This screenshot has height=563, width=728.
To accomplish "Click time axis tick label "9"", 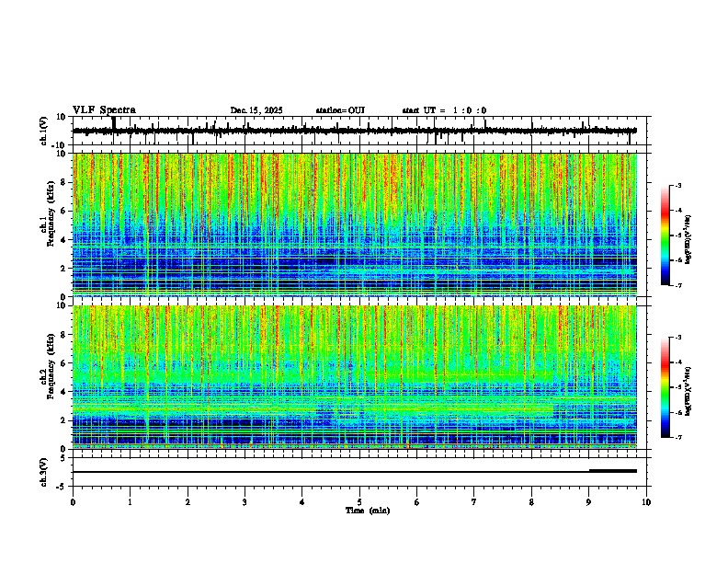I will (588, 502).
